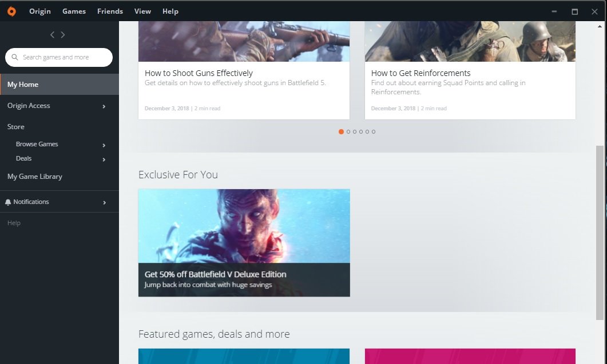Click reinforcements article 2 min read text

pos(434,109)
